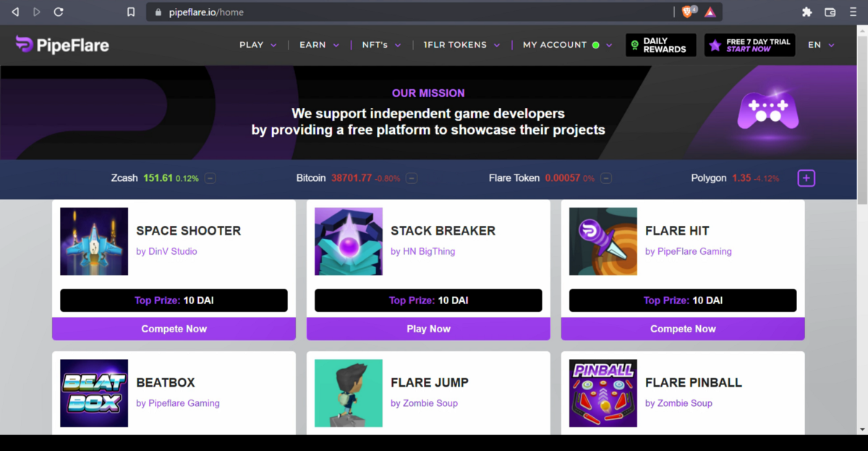Viewport: 868px width, 451px height.
Task: Click the PipeFlare logo
Action: tap(62, 45)
